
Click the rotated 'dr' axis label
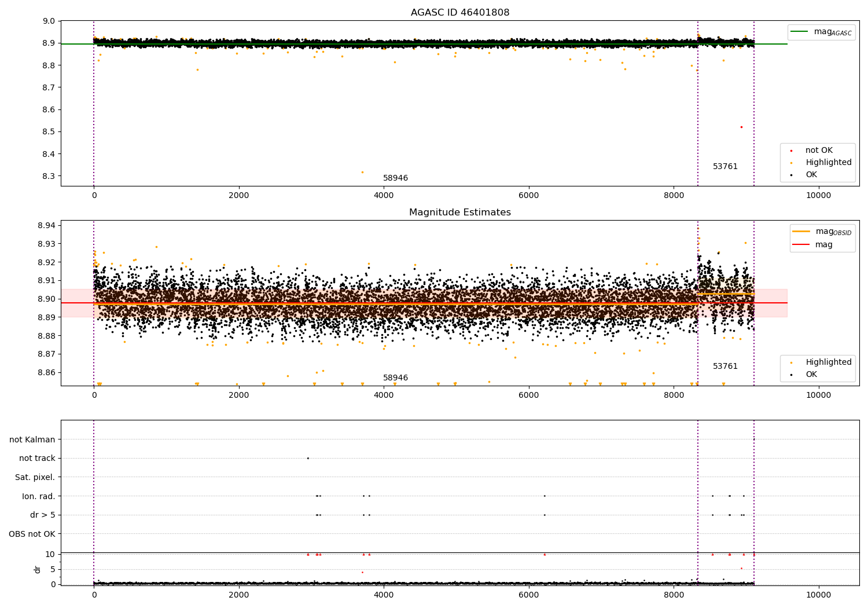tap(38, 570)
